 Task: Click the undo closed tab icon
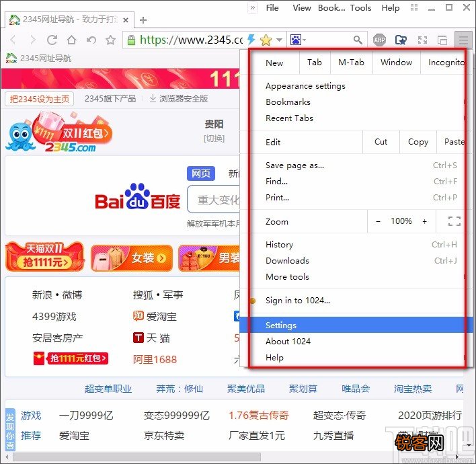coord(91,40)
